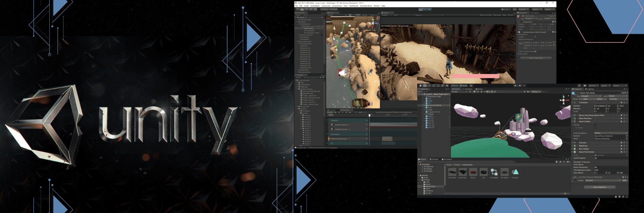Select the Fan_Spin asset icon
Image resolution: width=644 pixels, height=213 pixels.
pyautogui.click(x=515, y=172)
